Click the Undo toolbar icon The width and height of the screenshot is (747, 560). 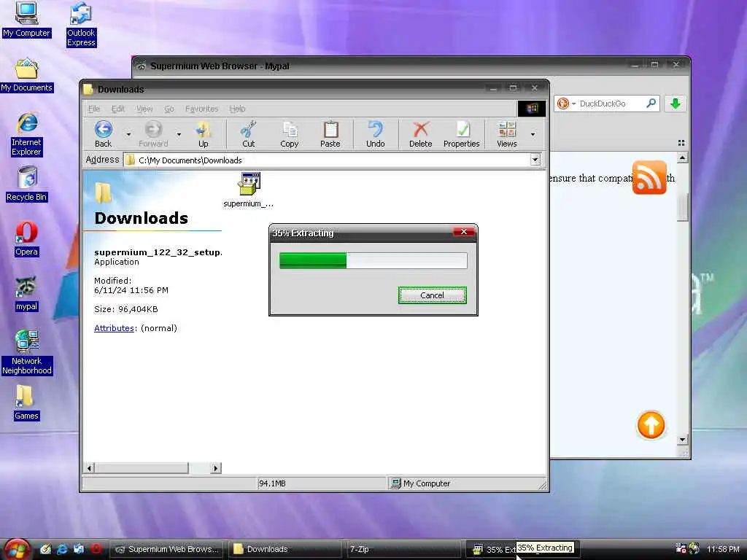click(376, 134)
